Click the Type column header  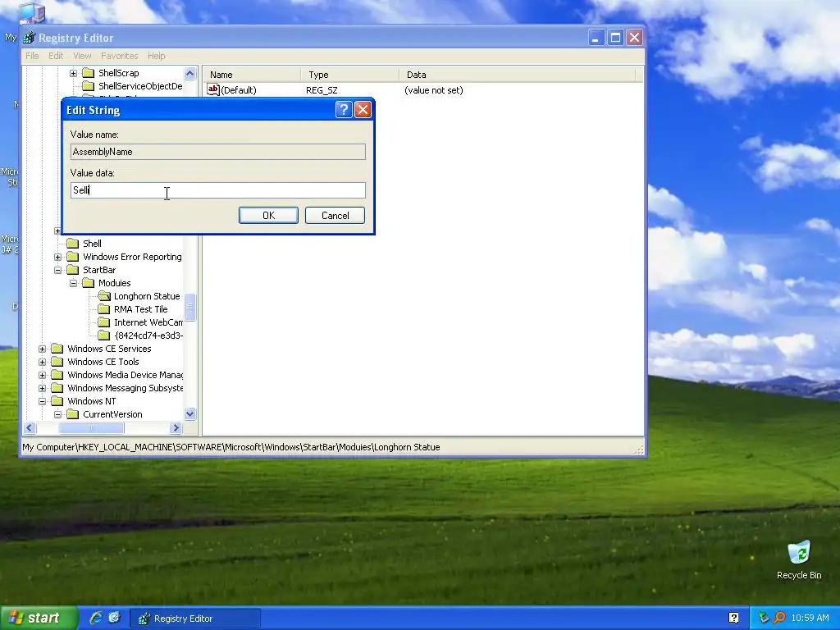click(x=349, y=75)
